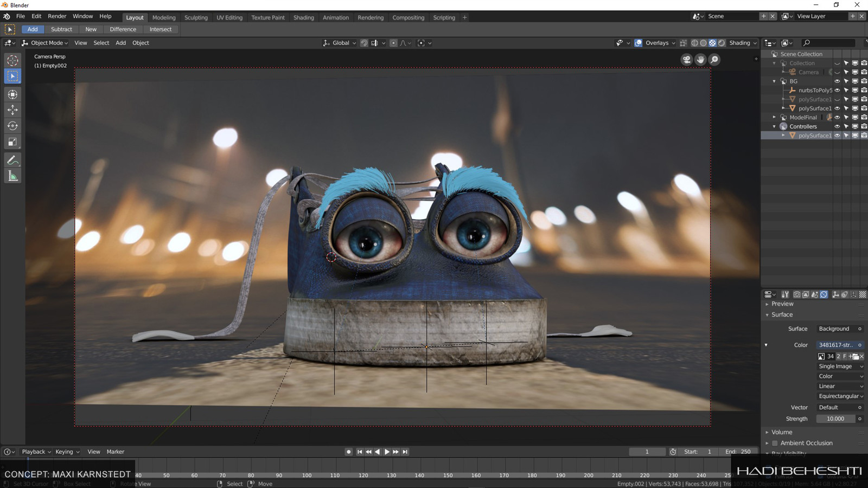Open the World properties tab
This screenshot has height=488, width=868.
(824, 294)
